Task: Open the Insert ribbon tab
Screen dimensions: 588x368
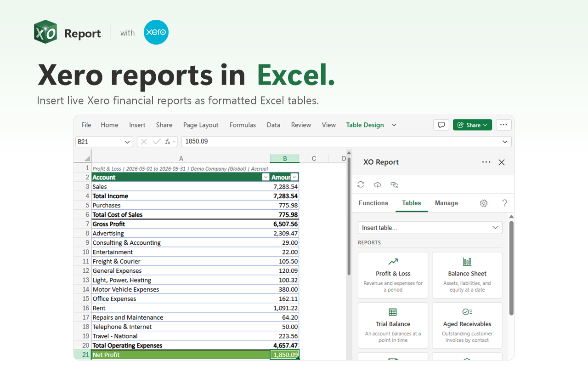Action: (x=137, y=125)
